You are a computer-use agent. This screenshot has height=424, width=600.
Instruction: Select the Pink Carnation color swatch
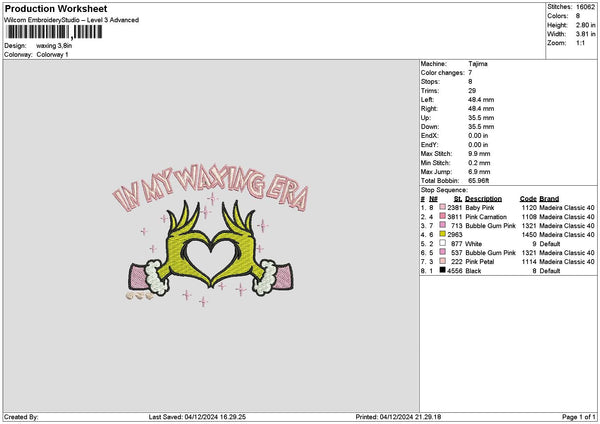point(442,216)
